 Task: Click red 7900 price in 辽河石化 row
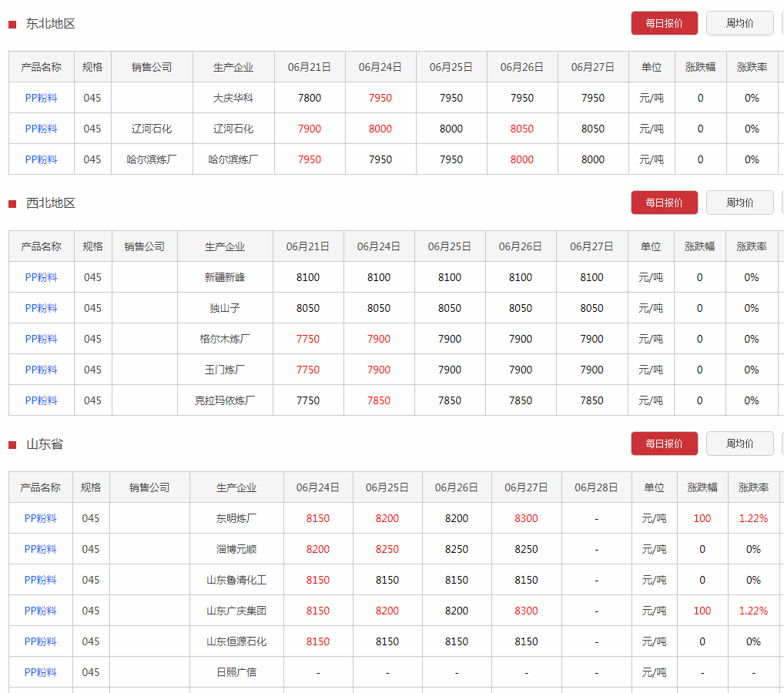pos(310,129)
